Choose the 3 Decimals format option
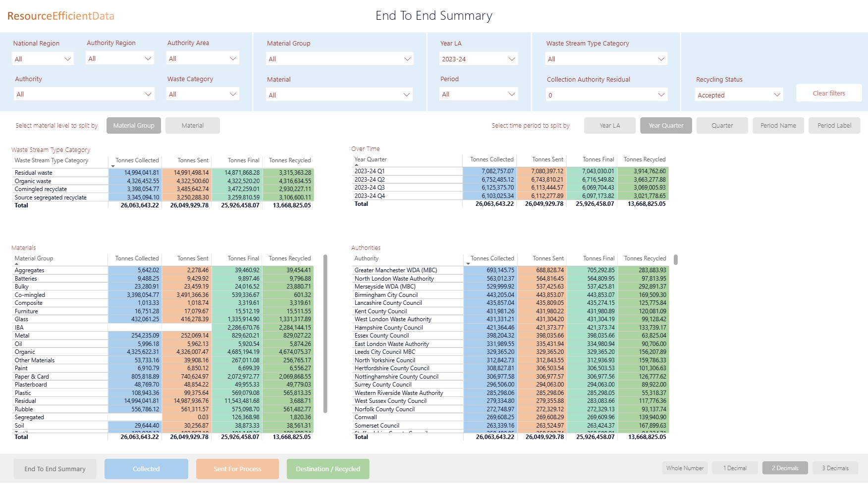This screenshot has width=868, height=488. (x=835, y=468)
